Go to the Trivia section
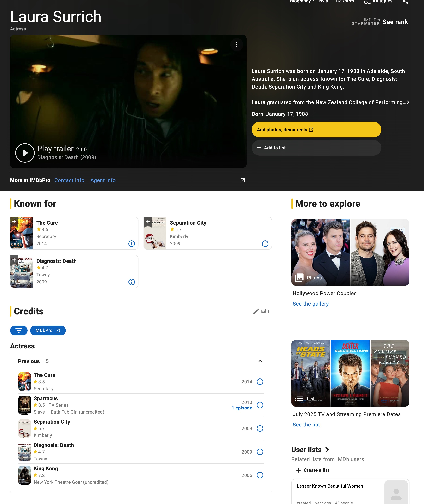 [322, 1]
